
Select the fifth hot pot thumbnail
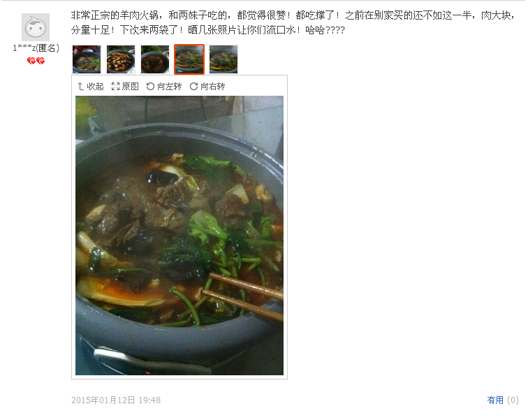point(223,59)
